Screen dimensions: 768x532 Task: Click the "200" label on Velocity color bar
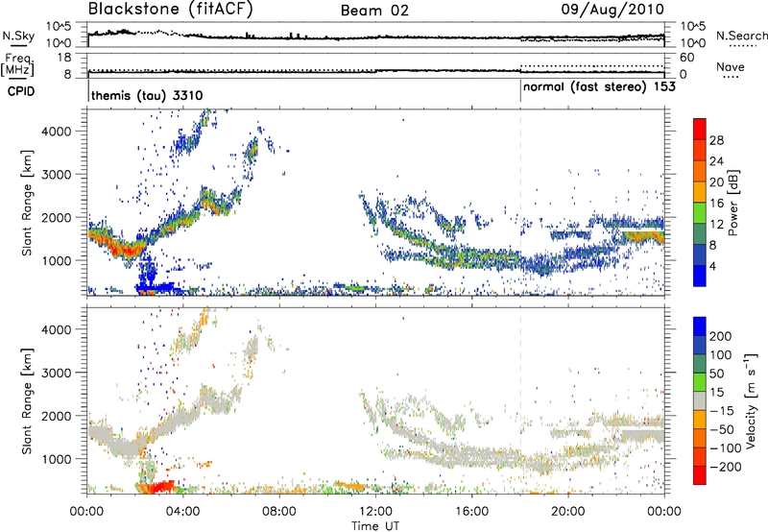point(721,336)
